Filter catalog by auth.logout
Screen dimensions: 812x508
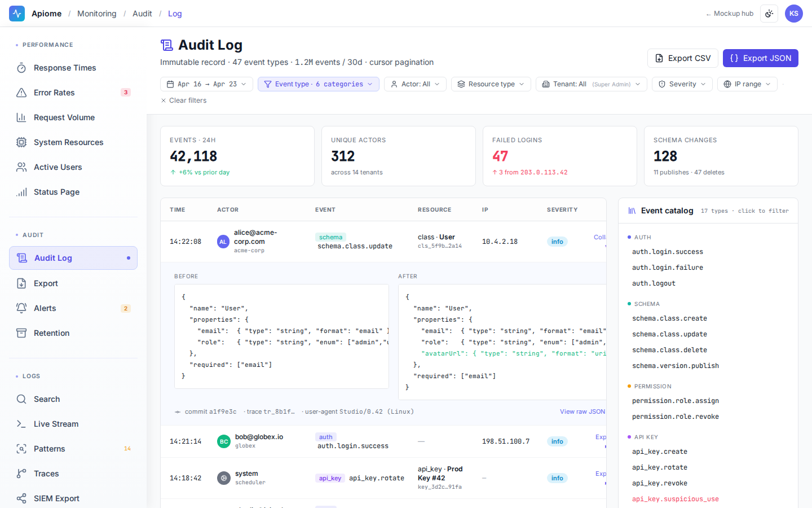654,283
